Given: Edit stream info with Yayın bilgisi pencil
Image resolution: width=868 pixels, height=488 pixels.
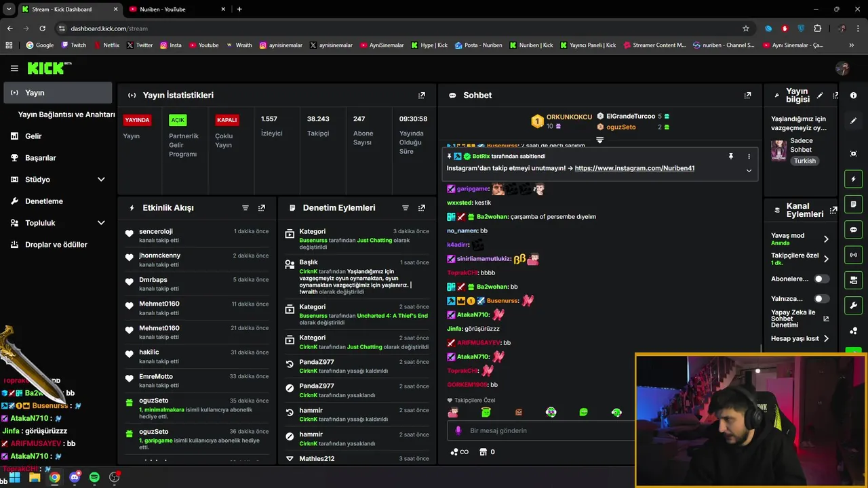Looking at the screenshot, I should point(820,96).
